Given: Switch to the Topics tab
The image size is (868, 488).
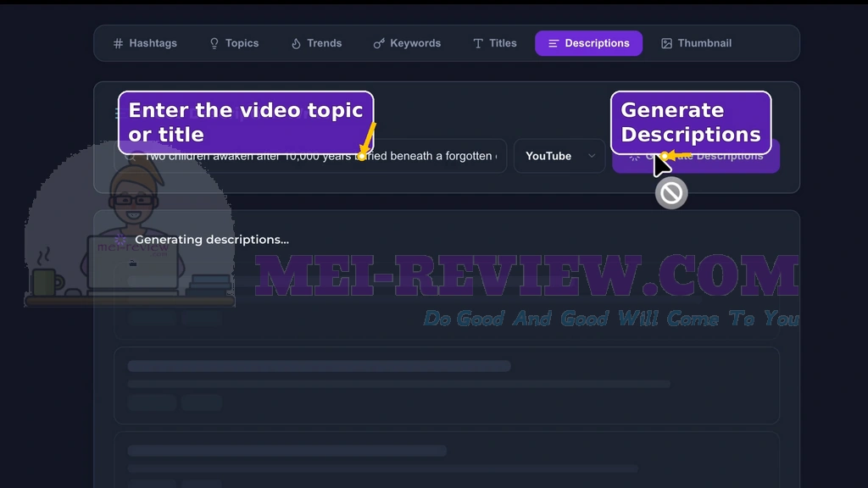Looking at the screenshot, I should 234,43.
